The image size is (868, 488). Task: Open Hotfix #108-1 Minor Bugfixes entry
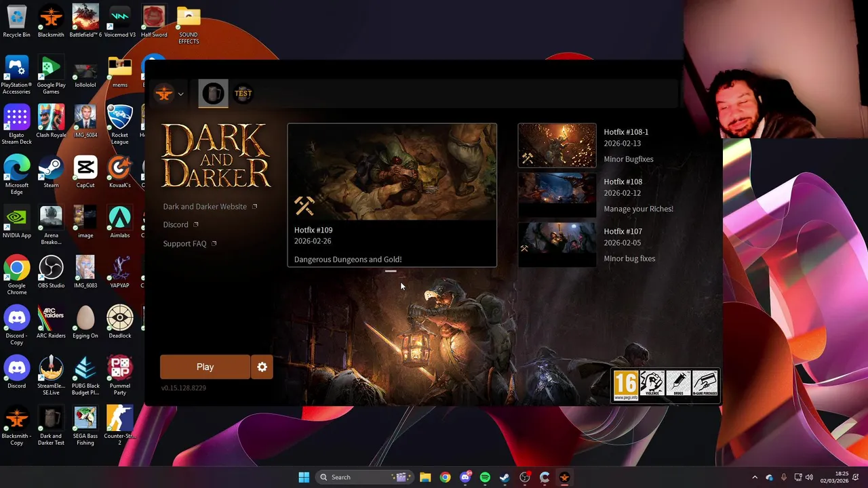pyautogui.click(x=596, y=145)
